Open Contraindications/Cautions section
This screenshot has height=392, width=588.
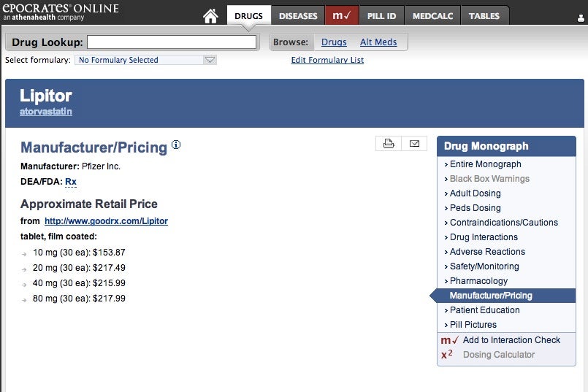click(x=503, y=223)
